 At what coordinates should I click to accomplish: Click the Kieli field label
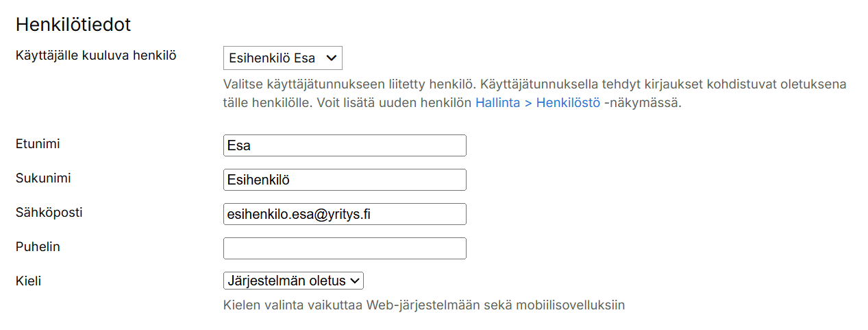[x=28, y=281]
